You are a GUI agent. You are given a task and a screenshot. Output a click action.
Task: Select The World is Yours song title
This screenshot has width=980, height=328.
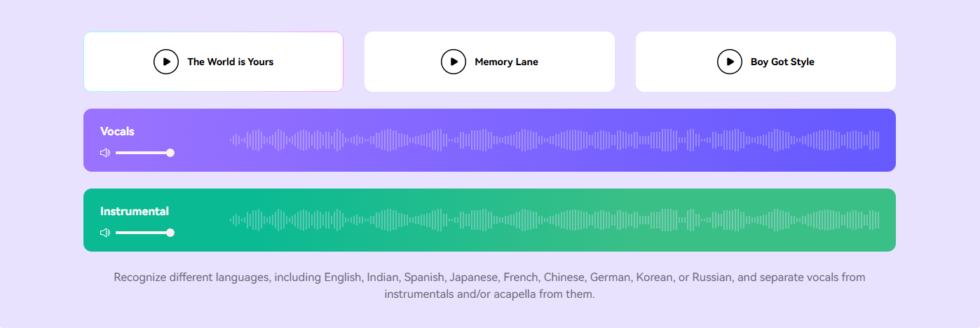[x=231, y=62]
